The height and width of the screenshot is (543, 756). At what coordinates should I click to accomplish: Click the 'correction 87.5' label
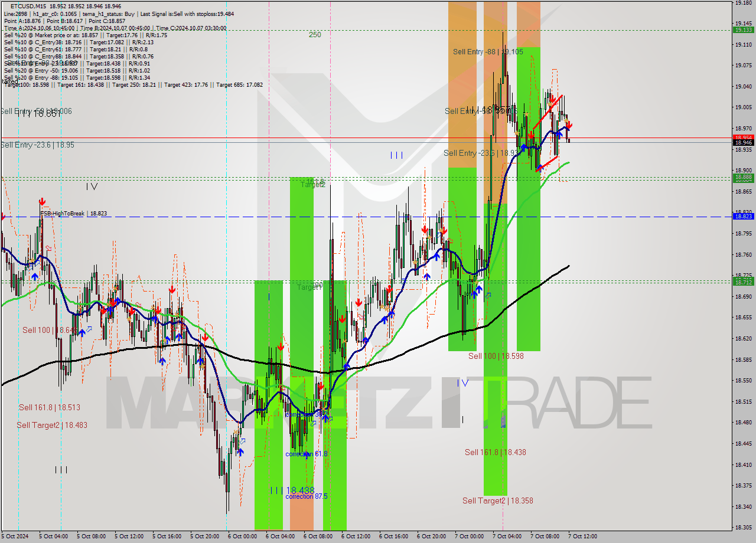point(306,496)
